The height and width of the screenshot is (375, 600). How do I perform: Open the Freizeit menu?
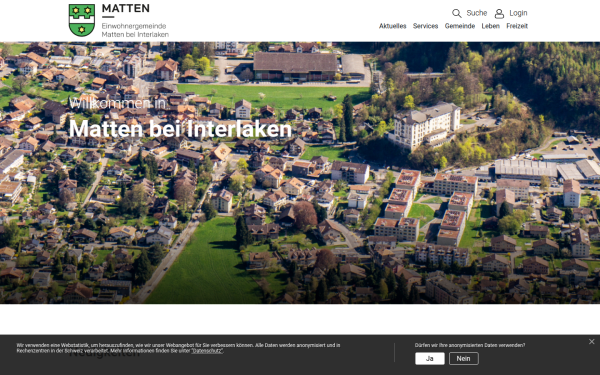(x=517, y=26)
